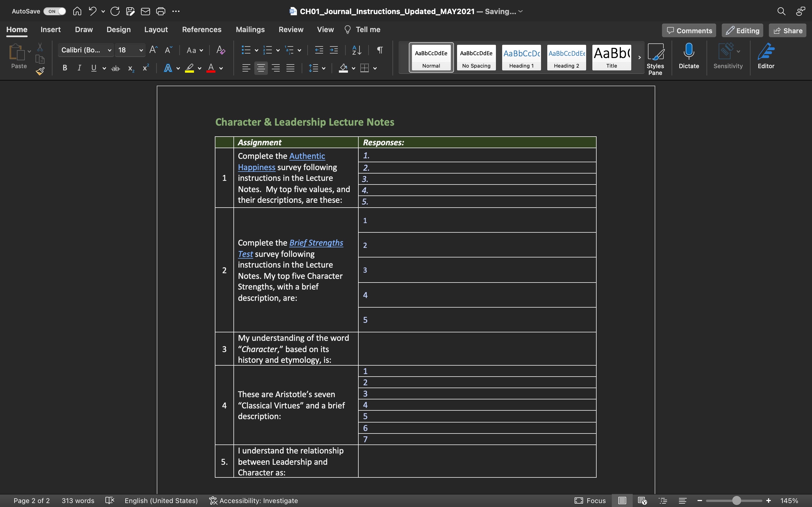Expand the styles gallery arrow

[x=639, y=57]
